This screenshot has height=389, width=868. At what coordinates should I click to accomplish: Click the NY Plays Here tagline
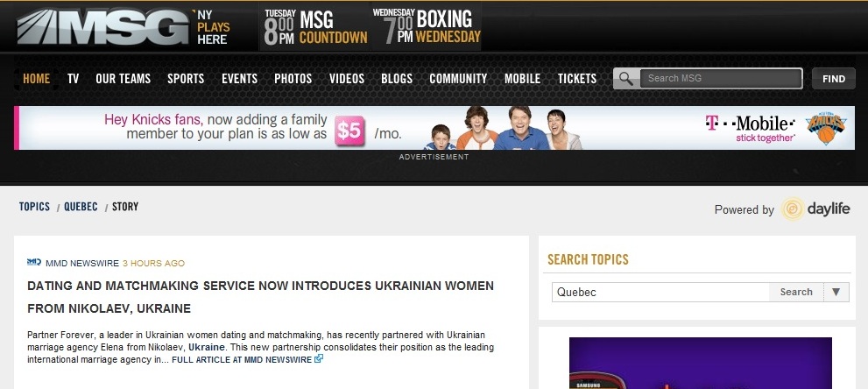pos(214,27)
